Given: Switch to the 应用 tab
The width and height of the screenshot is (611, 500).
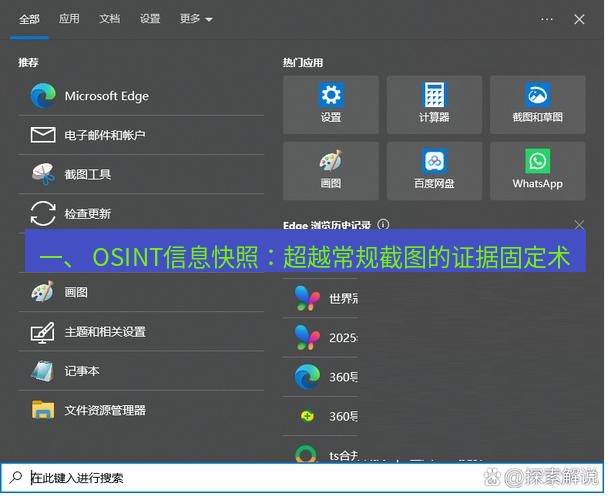Looking at the screenshot, I should [69, 18].
